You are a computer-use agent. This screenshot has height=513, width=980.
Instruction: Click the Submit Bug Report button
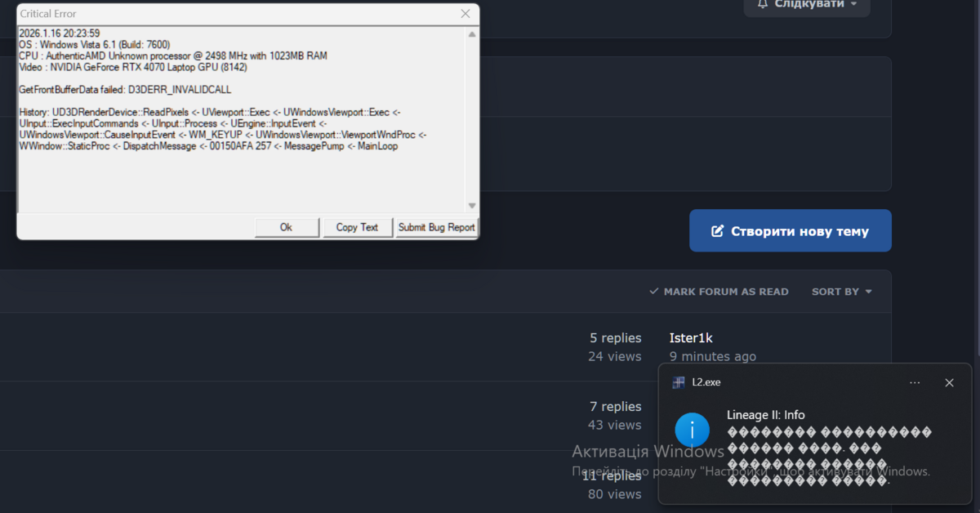[436, 227]
